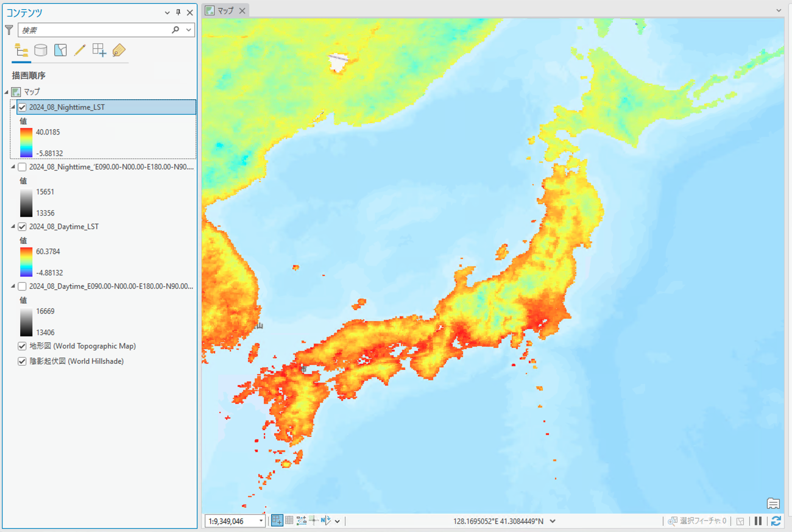Collapse the 2024_08_Daytime_LST layer
This screenshot has height=532, width=792.
13,227
